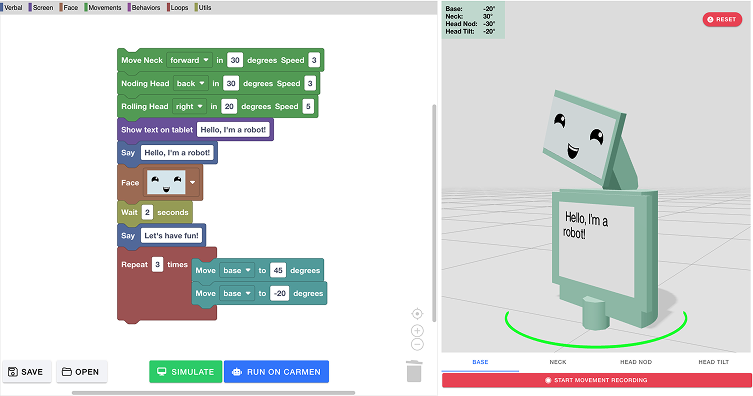Screen dimensions: 753x396
Task: Click Show text on tablet text field
Action: coord(233,130)
